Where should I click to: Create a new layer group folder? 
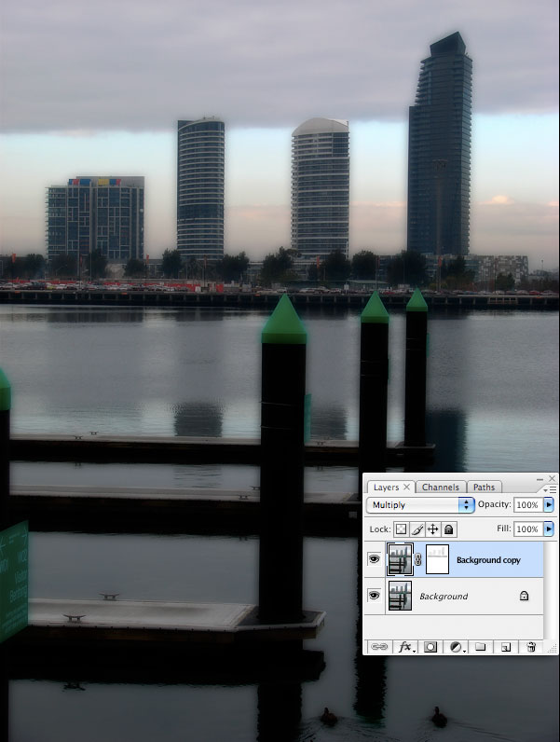click(x=481, y=646)
